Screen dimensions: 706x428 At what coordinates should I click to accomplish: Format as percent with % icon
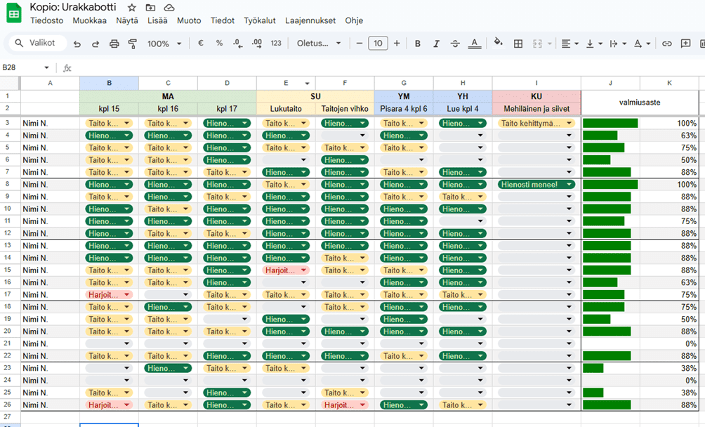click(219, 44)
